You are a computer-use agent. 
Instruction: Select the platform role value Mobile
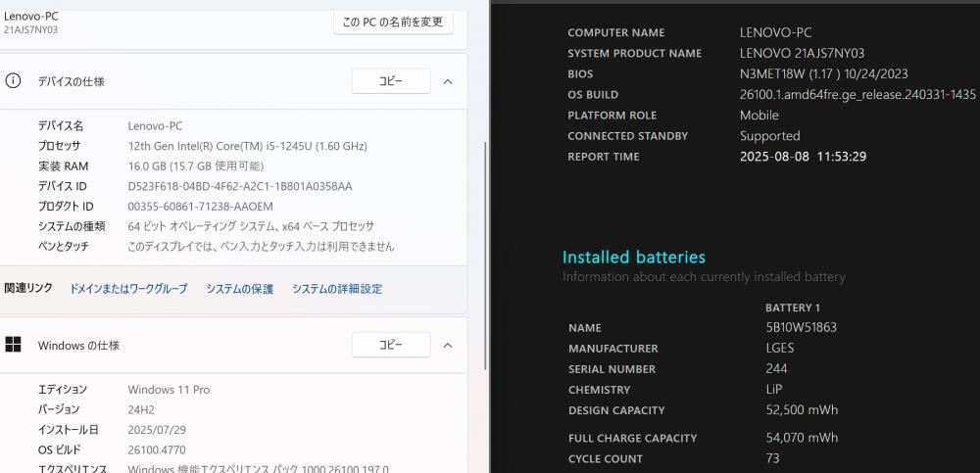pyautogui.click(x=759, y=115)
